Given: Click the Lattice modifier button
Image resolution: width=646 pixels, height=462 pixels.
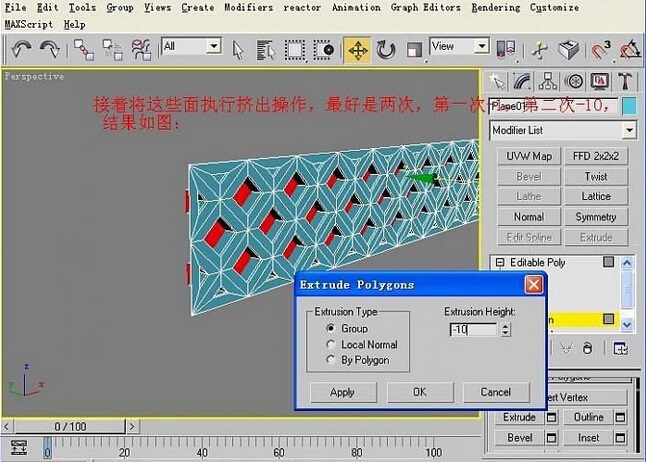Looking at the screenshot, I should (x=596, y=196).
